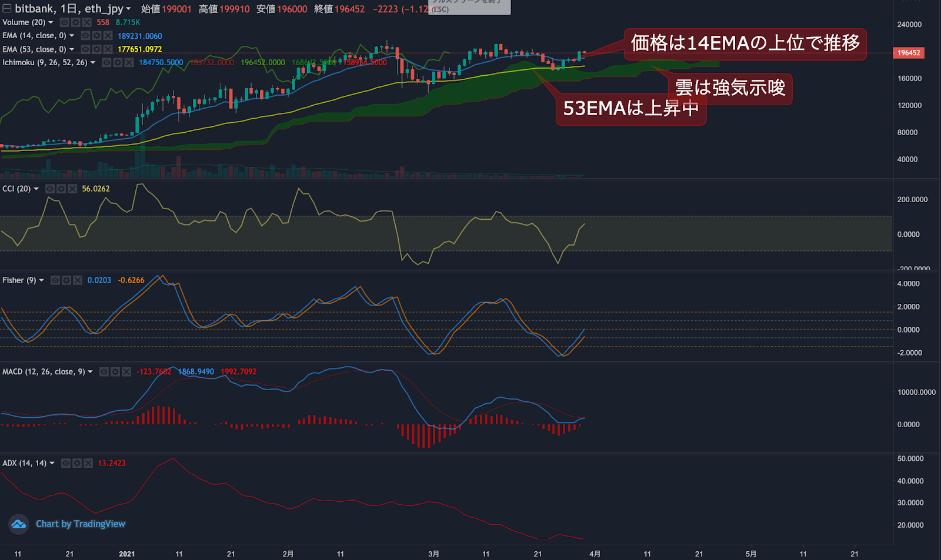
Task: Expand the CCI (20) dropdown arrow
Action: [36, 189]
